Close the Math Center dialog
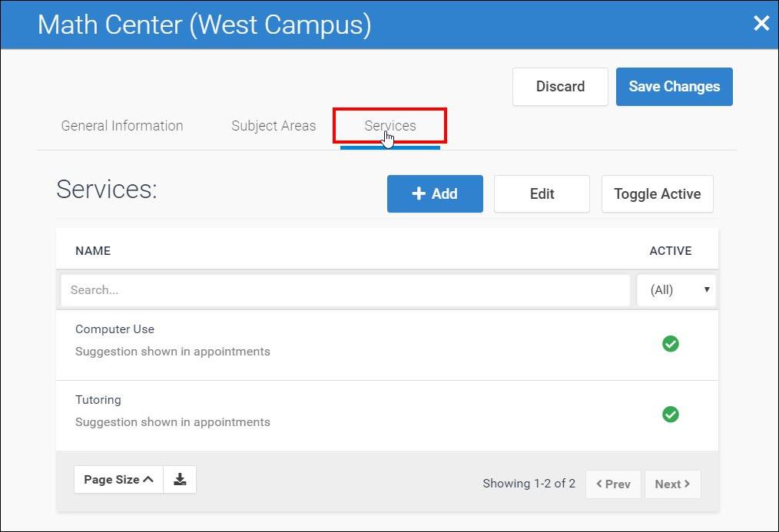This screenshot has width=779, height=532. [761, 24]
